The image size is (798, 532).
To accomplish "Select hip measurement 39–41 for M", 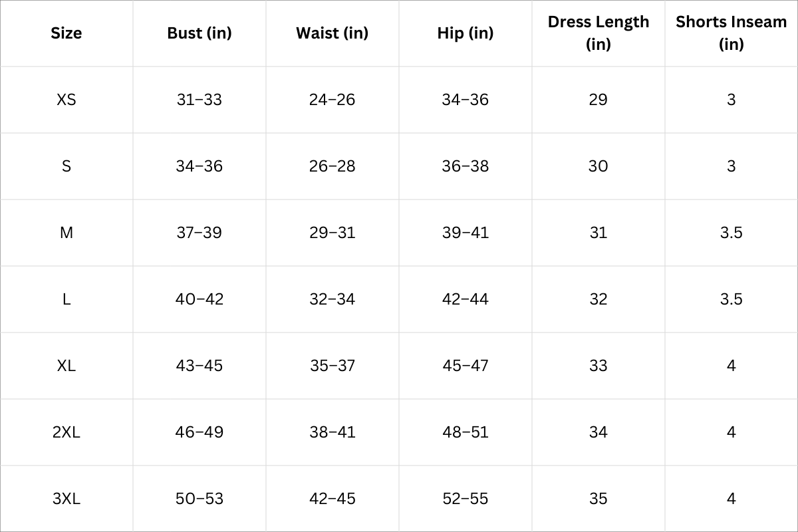I will [x=465, y=233].
